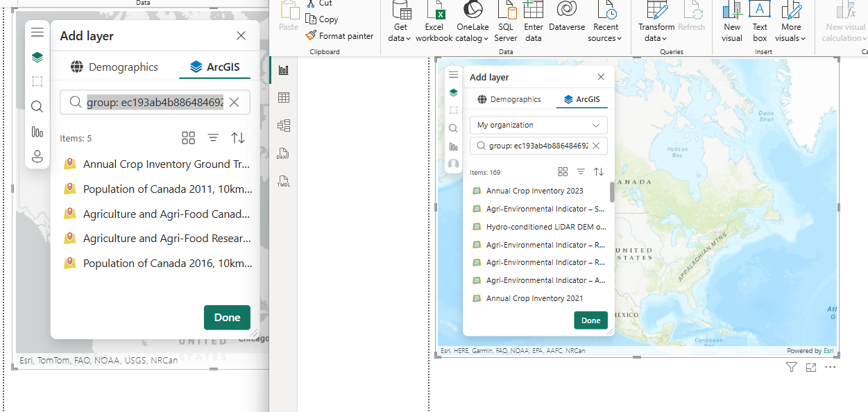The width and height of the screenshot is (868, 412).
Task: Expand the Recent sources dropdown
Action: pos(605,38)
